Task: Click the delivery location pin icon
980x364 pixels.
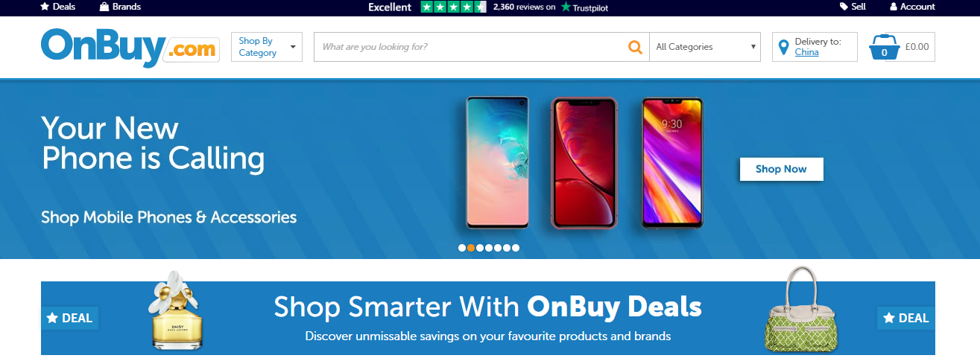Action: (x=783, y=48)
